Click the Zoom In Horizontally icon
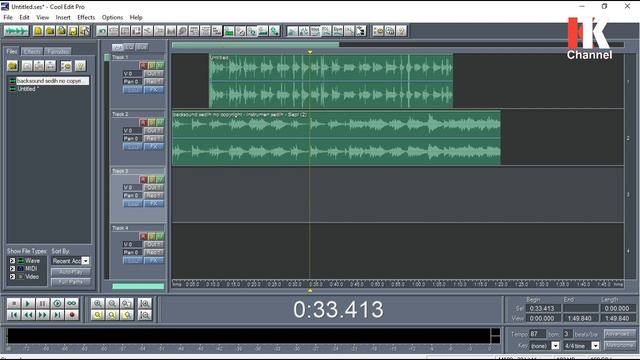The image size is (640, 360). pos(98,303)
